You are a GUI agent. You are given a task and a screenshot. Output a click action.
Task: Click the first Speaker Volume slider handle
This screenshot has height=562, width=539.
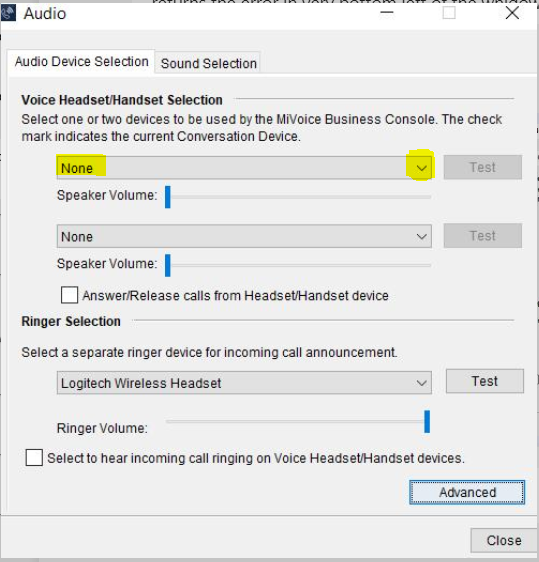pos(168,197)
